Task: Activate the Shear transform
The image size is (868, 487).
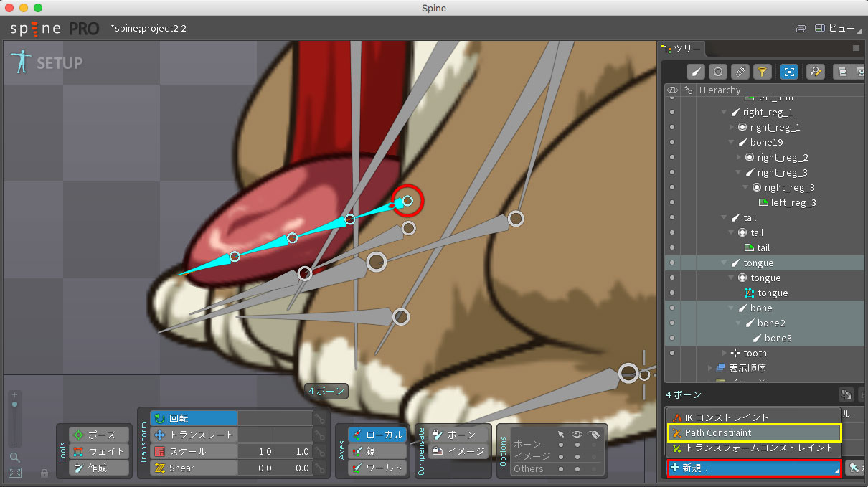Action: click(194, 468)
